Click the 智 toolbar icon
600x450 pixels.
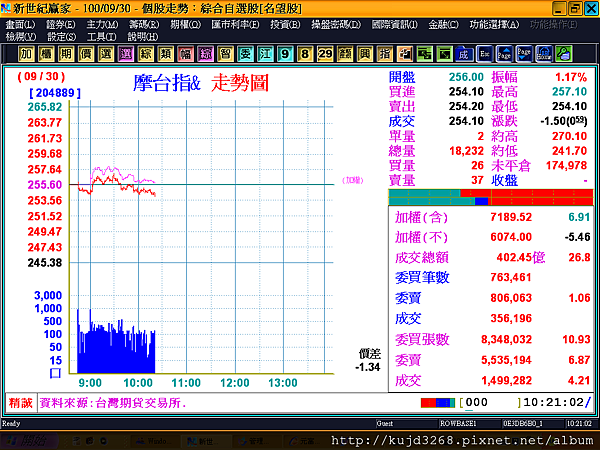coord(225,54)
